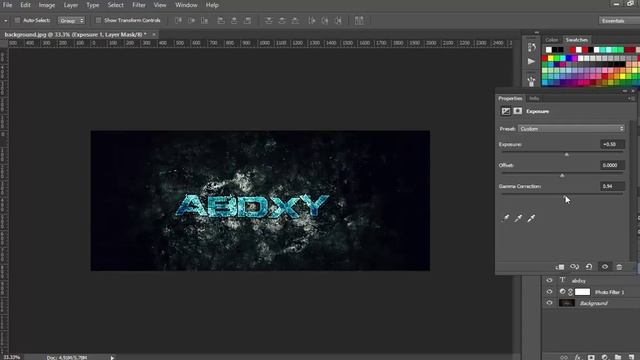
Task: Select the Background layer thumbnail
Action: 567,303
